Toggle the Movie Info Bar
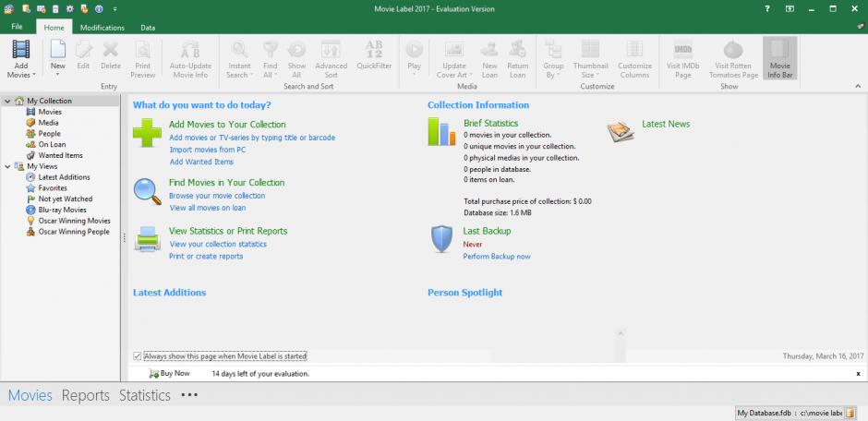This screenshot has height=421, width=868. click(x=780, y=59)
